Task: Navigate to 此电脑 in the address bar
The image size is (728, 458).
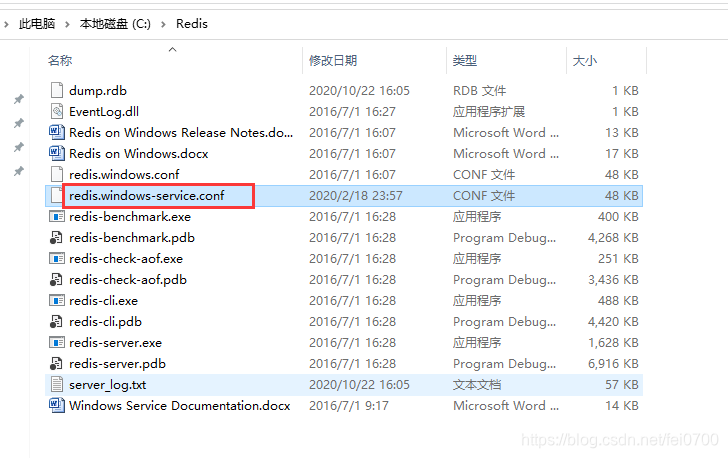Action: [x=37, y=24]
